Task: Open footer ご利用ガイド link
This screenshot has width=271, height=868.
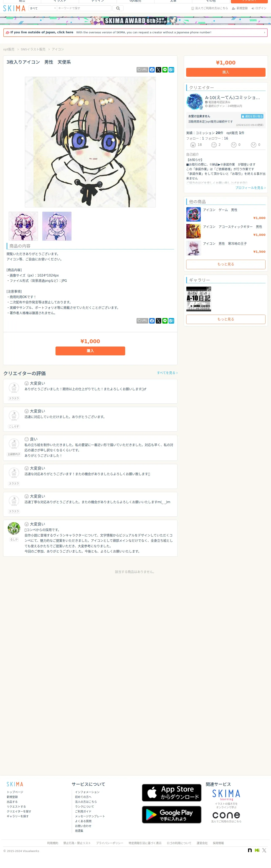Action: (x=83, y=811)
